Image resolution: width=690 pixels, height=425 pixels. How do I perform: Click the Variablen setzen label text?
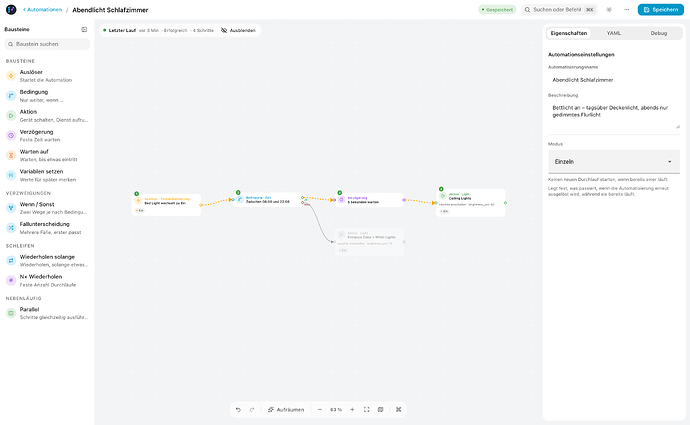(x=41, y=172)
